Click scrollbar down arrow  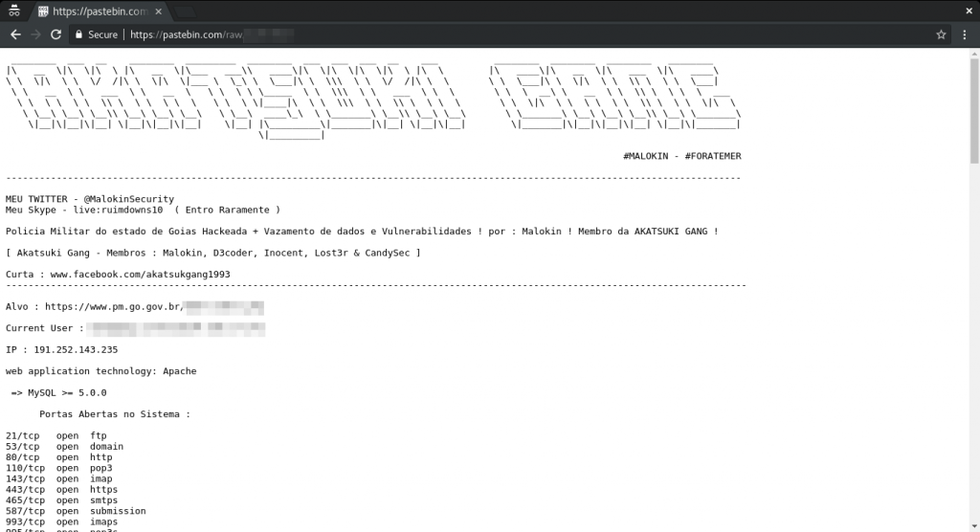[974, 525]
